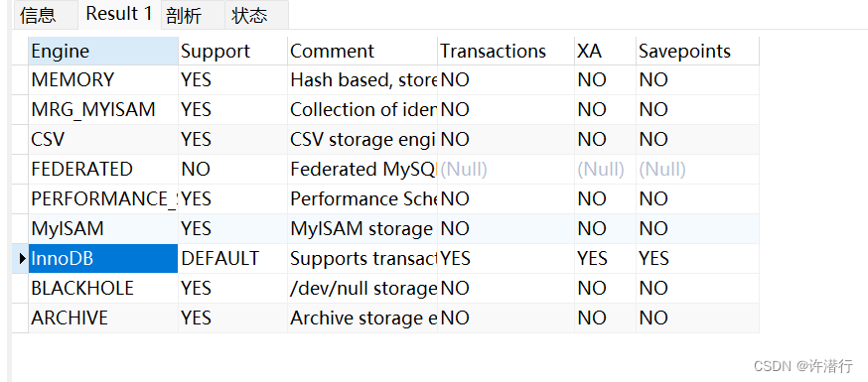This screenshot has width=868, height=382.
Task: Select the BLACKHOLE engine cell
Action: [103, 288]
